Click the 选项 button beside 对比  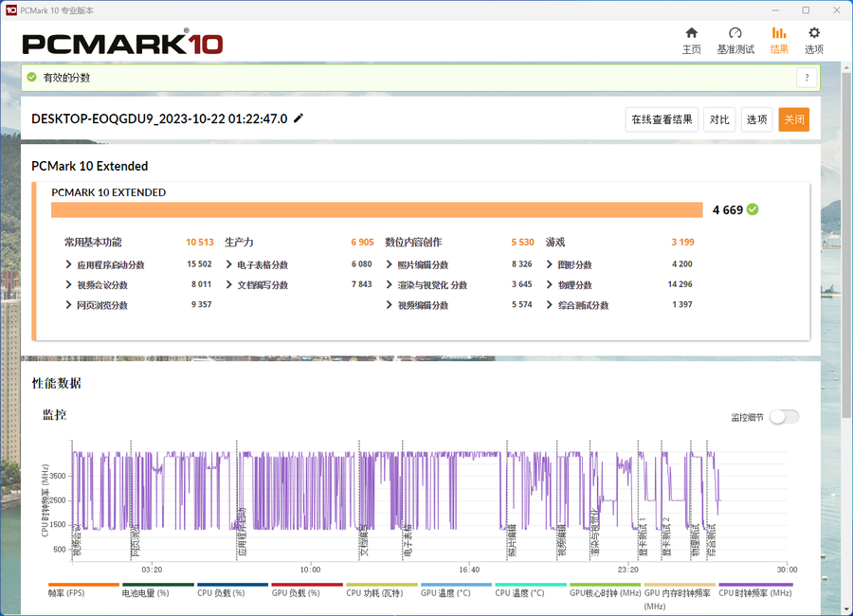(756, 119)
